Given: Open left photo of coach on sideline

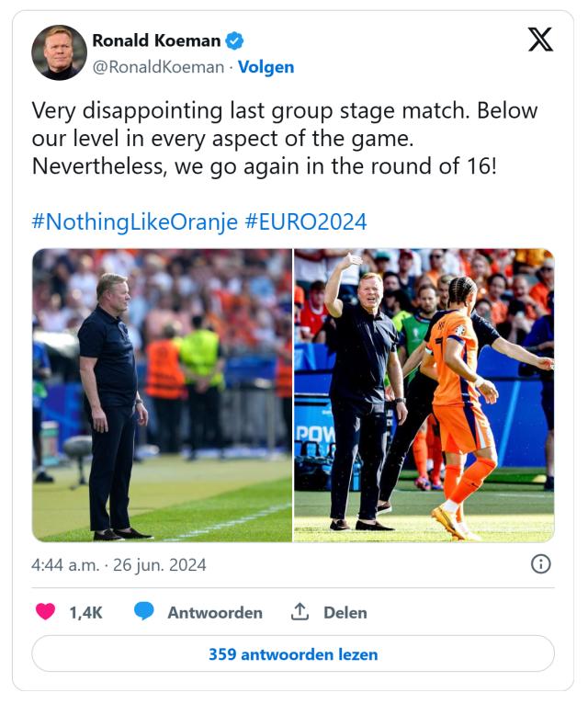Looking at the screenshot, I should tap(162, 395).
